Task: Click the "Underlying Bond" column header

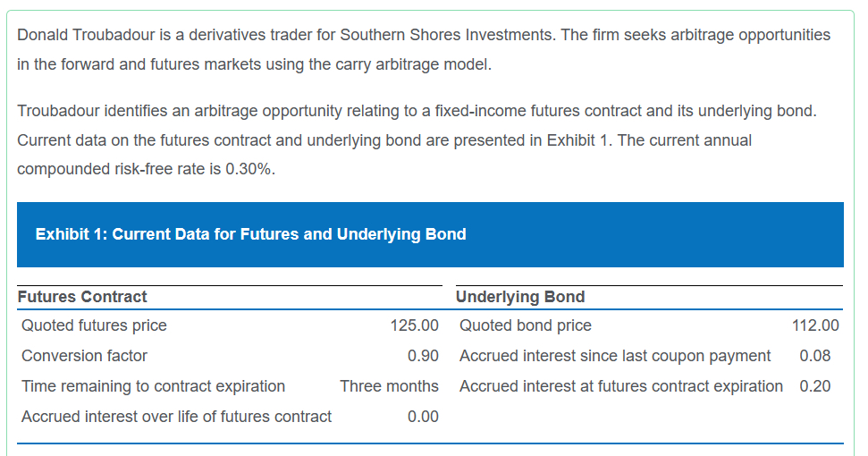Action: (x=520, y=297)
